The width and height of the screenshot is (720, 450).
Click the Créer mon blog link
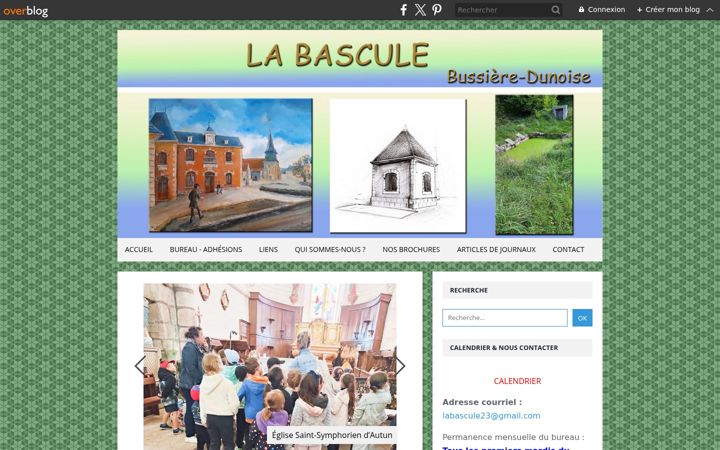(668, 9)
